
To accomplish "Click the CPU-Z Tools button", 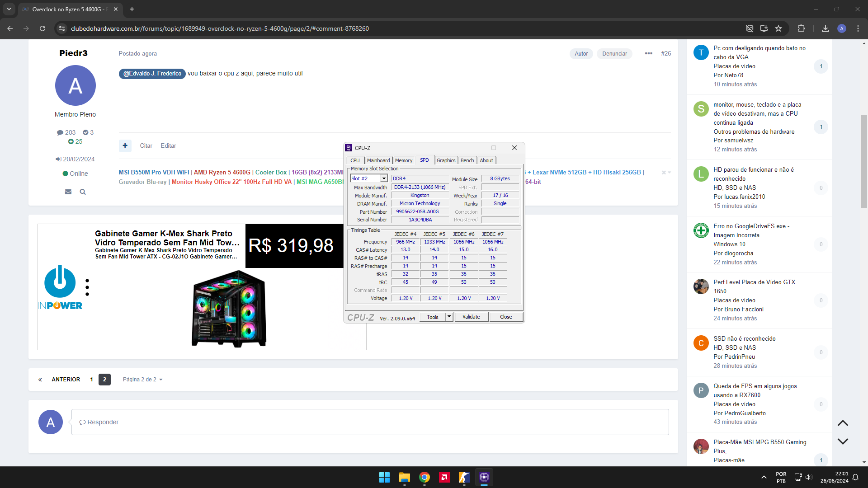I will (x=433, y=317).
